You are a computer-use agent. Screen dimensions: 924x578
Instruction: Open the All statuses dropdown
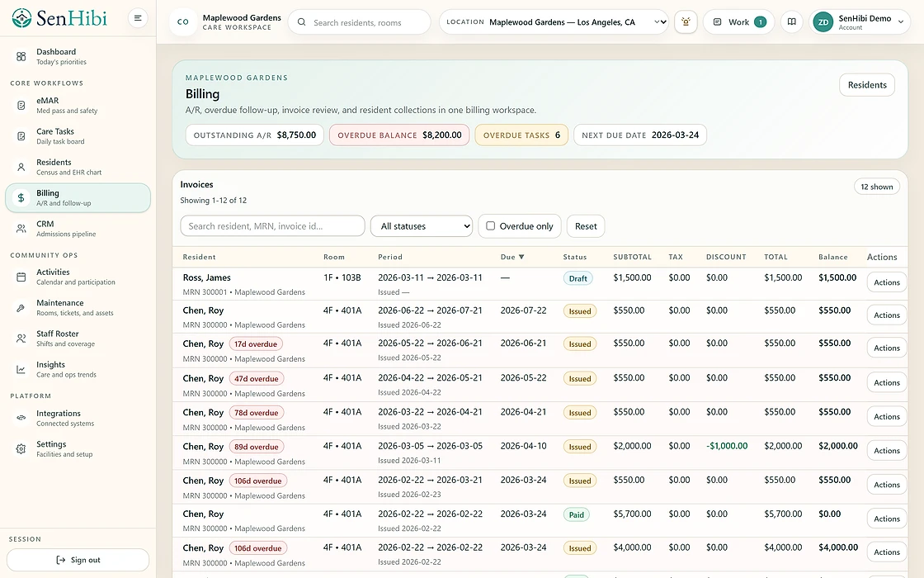pyautogui.click(x=422, y=226)
